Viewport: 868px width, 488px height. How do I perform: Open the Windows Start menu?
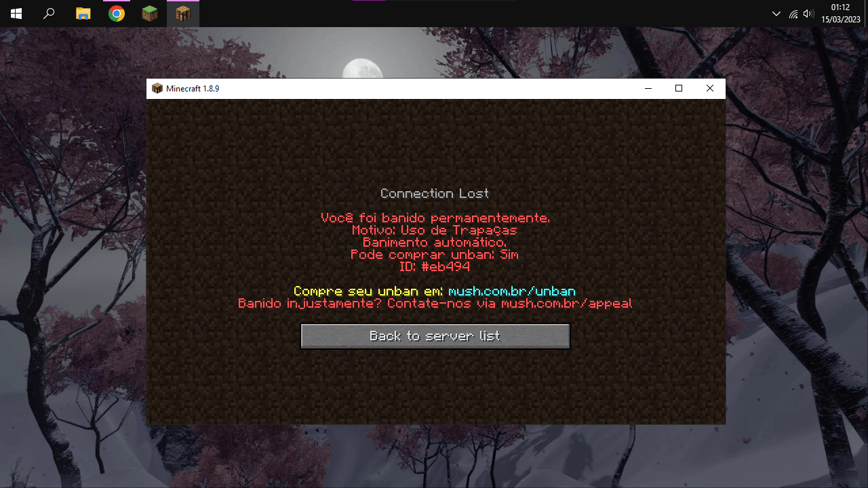point(16,14)
